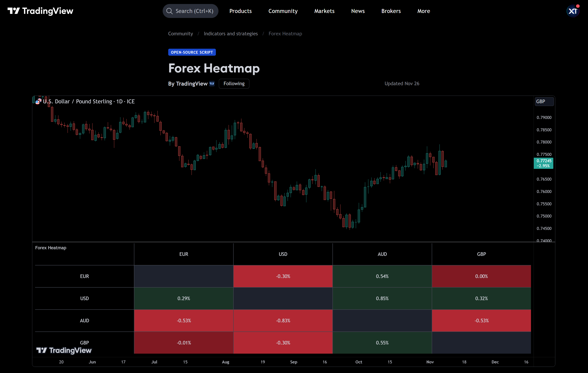Click the search magnifier icon
588x373 pixels.
170,11
